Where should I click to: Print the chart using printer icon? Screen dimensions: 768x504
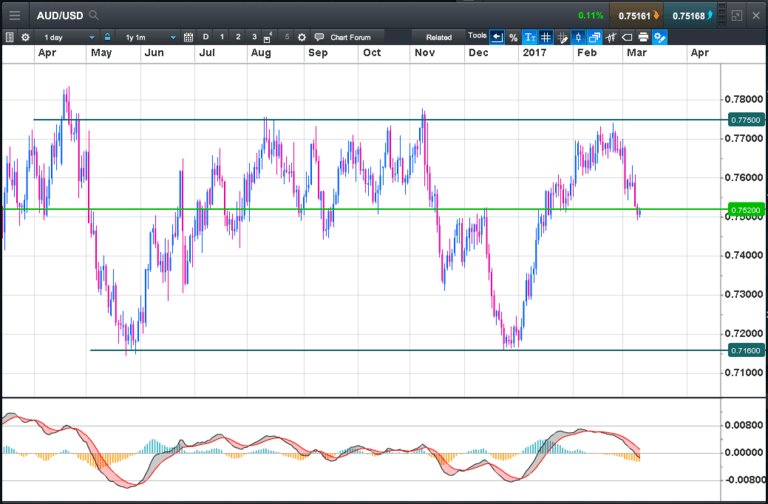644,37
